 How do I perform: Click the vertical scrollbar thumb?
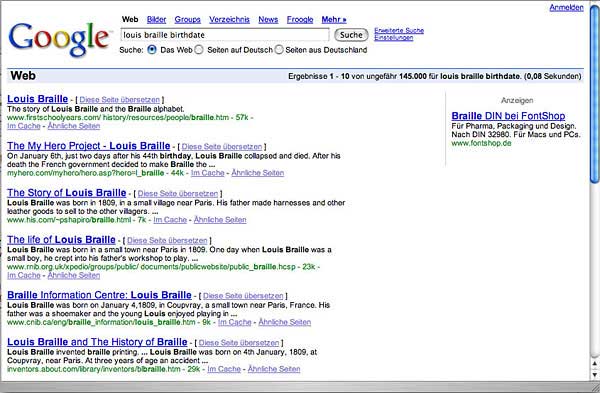[595, 95]
